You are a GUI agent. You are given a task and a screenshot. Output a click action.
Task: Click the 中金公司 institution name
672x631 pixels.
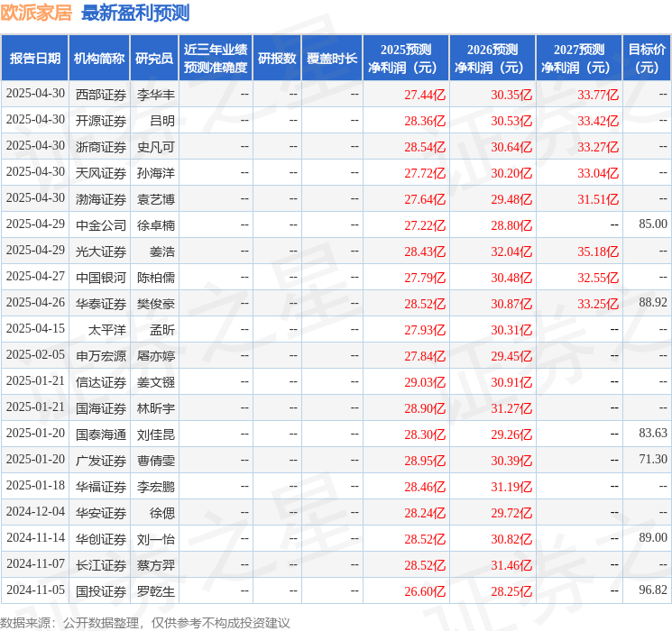(x=100, y=225)
